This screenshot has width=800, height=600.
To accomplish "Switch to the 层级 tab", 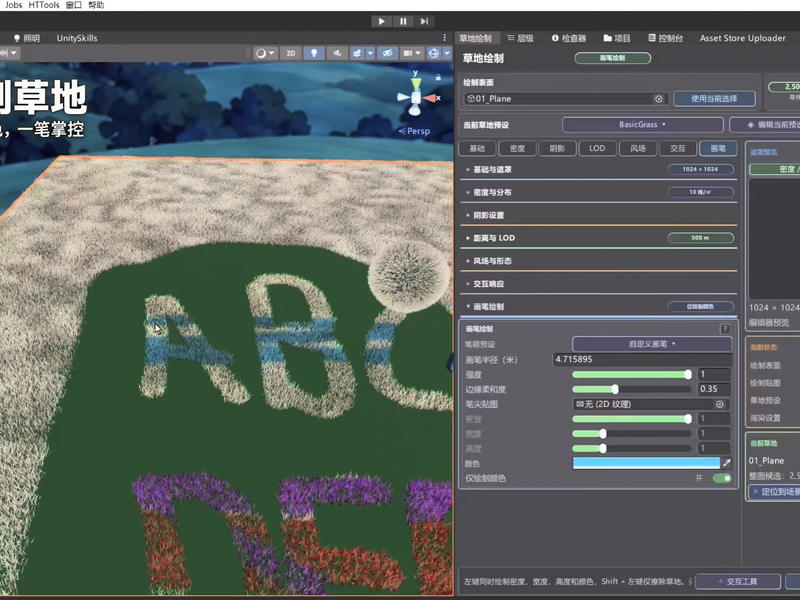I will (x=520, y=38).
